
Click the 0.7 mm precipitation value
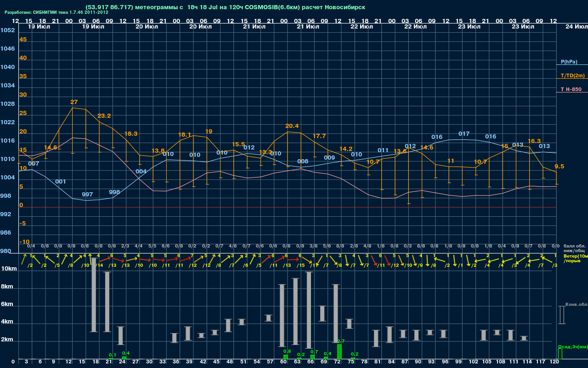(314, 351)
